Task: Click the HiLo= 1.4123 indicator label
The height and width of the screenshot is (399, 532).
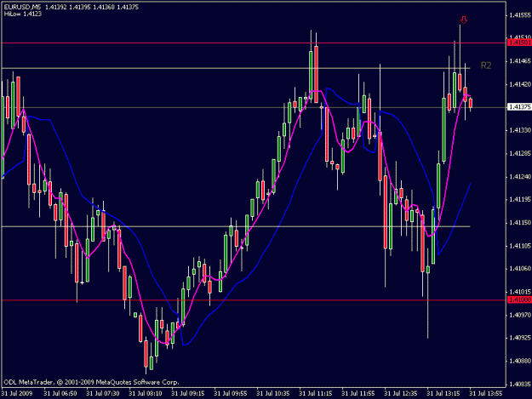Action: 23,14
